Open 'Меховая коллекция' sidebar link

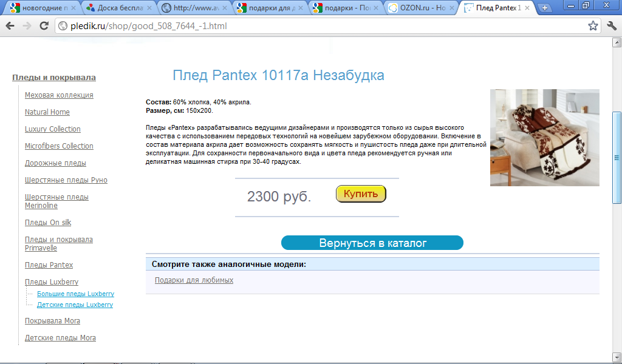(59, 95)
